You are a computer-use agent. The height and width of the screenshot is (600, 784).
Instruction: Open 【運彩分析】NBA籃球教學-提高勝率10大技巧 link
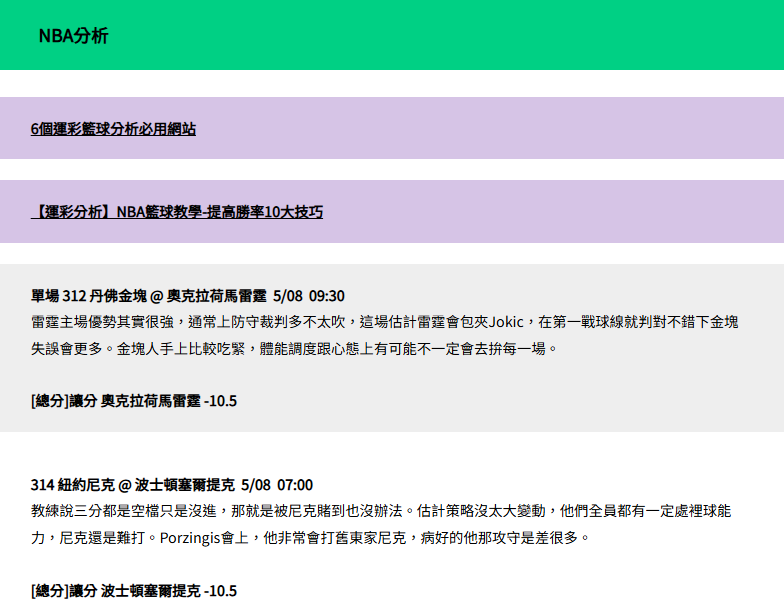pos(176,212)
